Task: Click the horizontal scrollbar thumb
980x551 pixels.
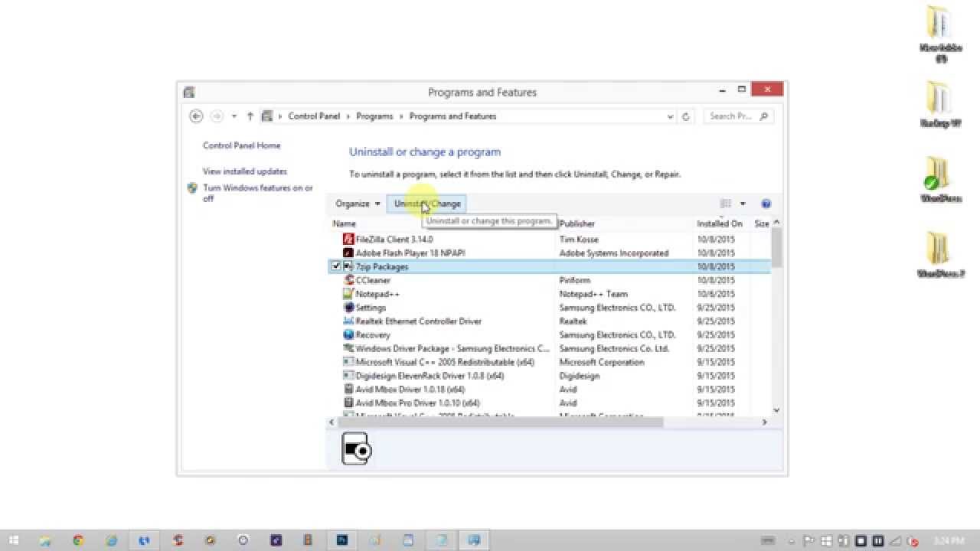Action: [501, 422]
